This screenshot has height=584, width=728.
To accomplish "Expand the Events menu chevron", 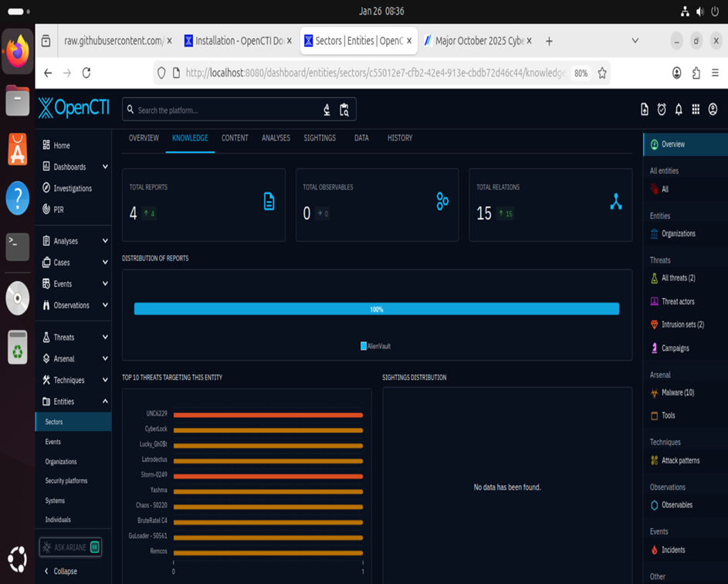I will [106, 284].
